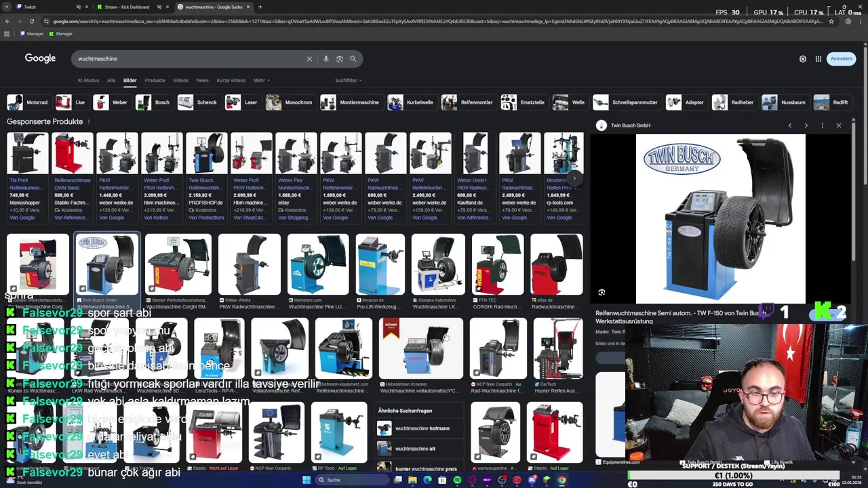
Task: Open Spotify from the taskbar
Action: pos(457,480)
